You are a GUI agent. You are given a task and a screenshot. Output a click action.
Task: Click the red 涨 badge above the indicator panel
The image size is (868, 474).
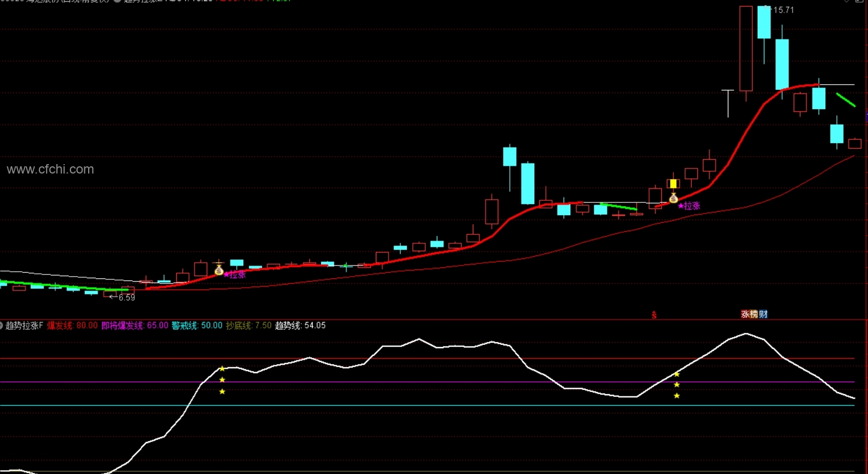[746, 314]
